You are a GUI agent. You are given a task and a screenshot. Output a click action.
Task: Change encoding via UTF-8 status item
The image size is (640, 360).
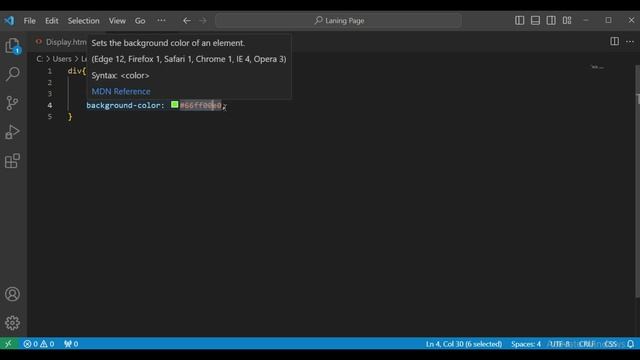click(560, 344)
